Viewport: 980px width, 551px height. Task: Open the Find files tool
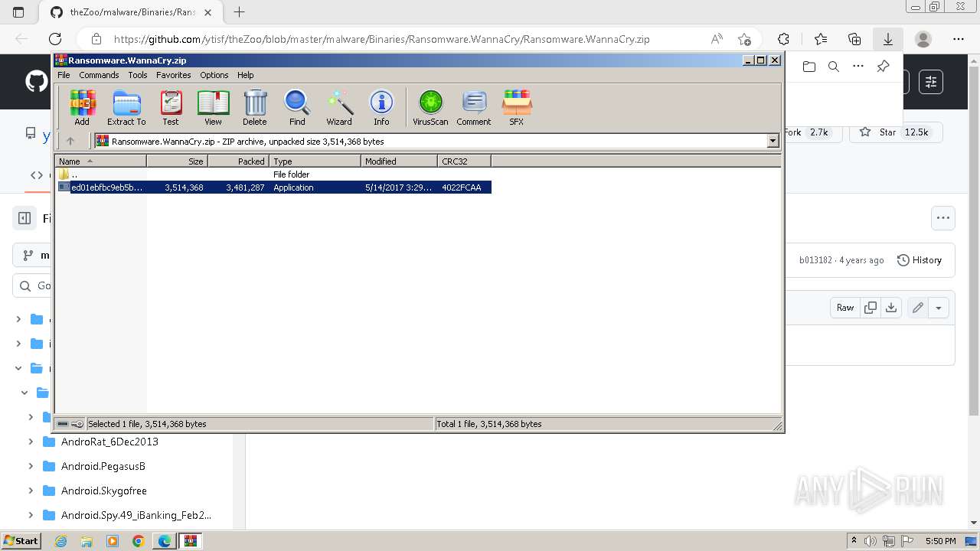pyautogui.click(x=297, y=108)
